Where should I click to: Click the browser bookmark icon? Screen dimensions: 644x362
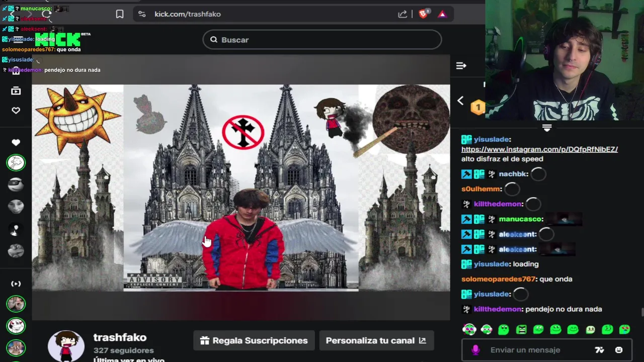120,14
